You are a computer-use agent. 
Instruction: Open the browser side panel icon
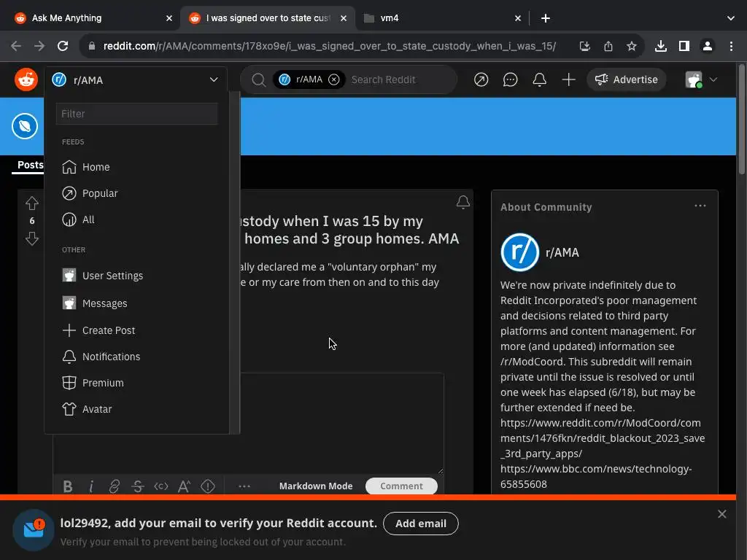tap(684, 46)
